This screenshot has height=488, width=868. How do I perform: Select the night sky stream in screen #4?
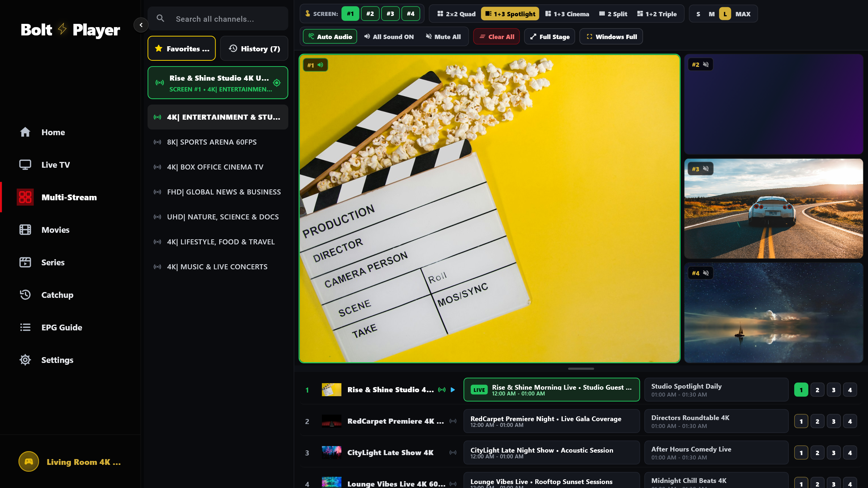[x=774, y=313]
